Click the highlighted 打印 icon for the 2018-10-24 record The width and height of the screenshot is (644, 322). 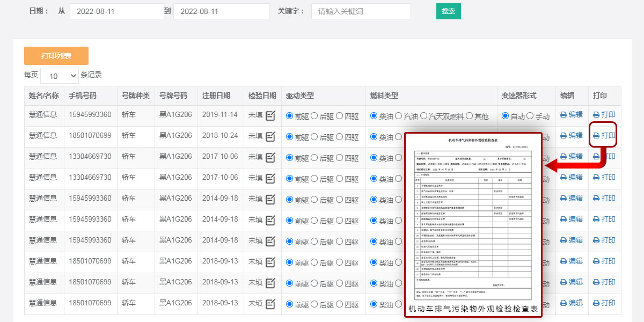tap(596, 135)
